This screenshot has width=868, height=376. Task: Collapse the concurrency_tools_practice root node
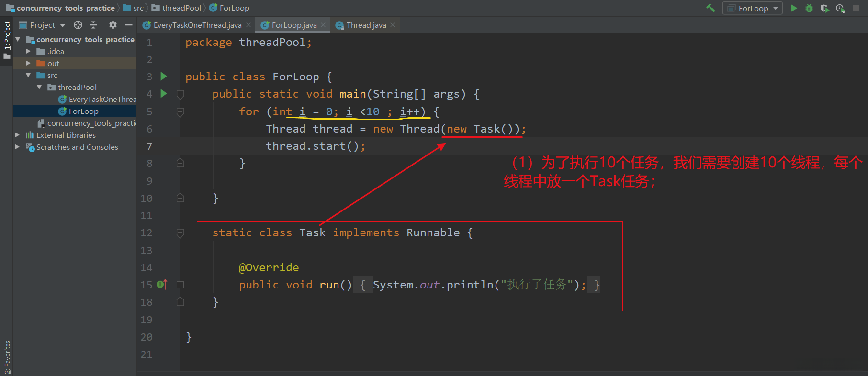(x=18, y=39)
